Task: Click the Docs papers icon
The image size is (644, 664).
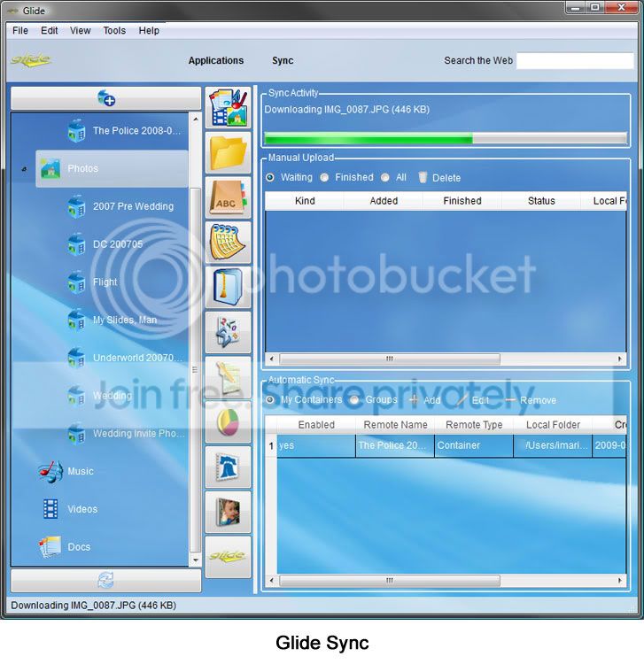Action: click(50, 547)
